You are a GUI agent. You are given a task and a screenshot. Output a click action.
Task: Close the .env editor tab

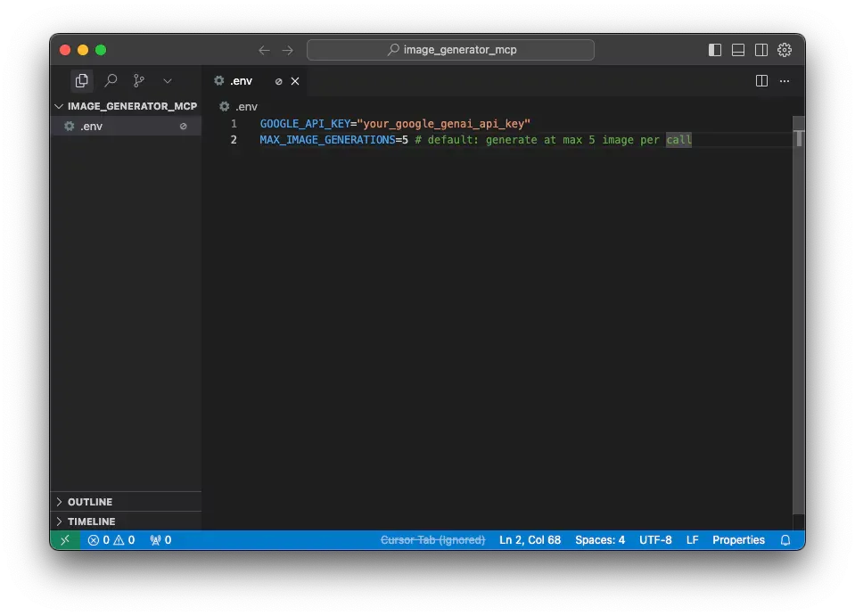[295, 81]
